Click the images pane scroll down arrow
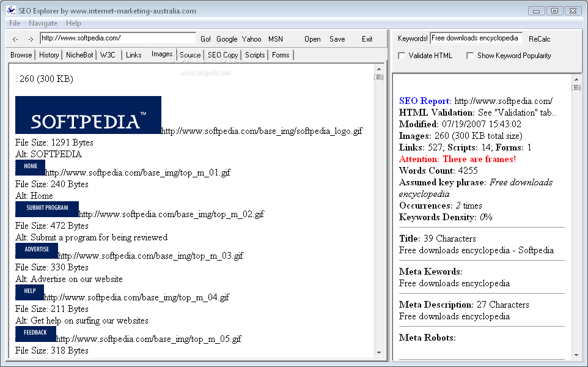 (379, 353)
